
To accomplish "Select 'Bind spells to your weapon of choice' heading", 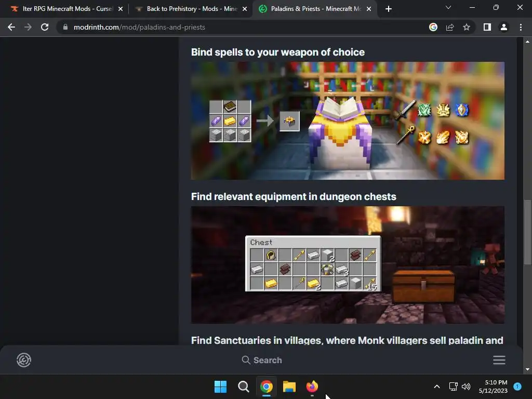I will click(278, 52).
